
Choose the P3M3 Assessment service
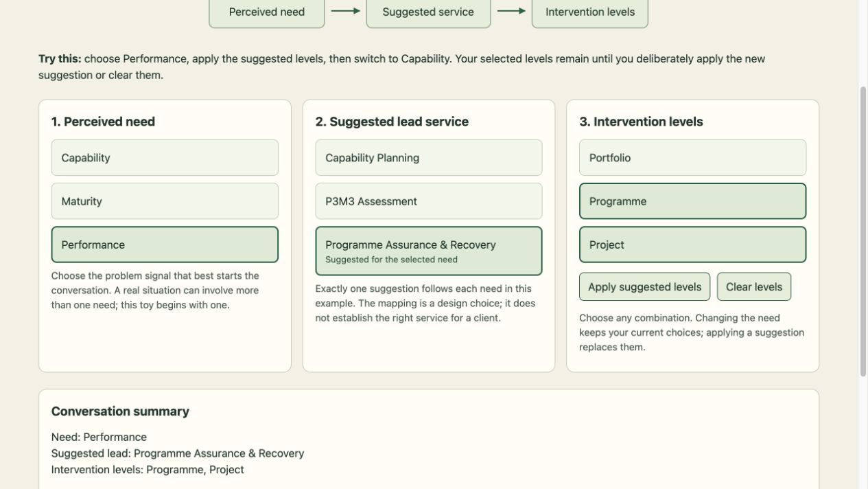(x=429, y=201)
